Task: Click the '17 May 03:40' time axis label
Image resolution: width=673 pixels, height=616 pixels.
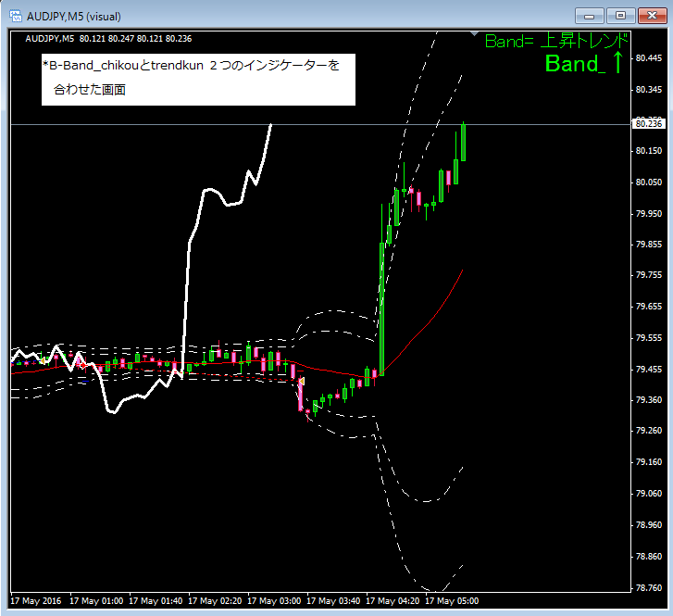Action: 333,601
